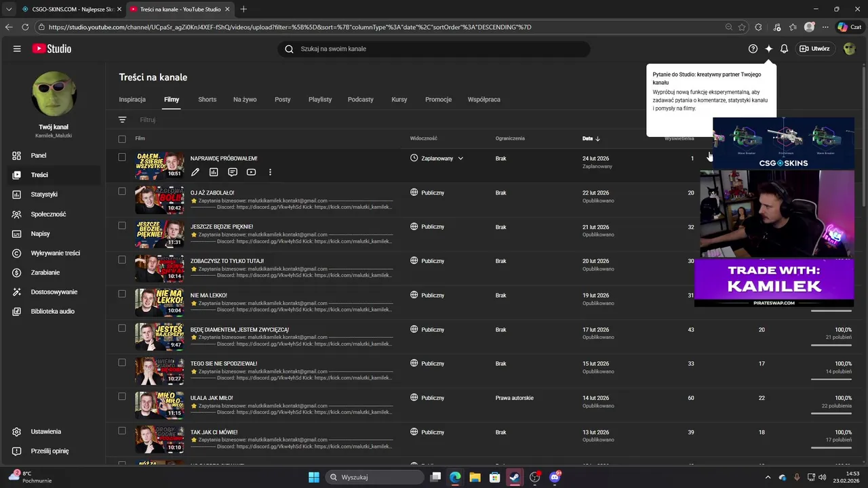
Task: Check the box for OJ AŻ ZABOLAŁO!
Action: click(x=122, y=191)
